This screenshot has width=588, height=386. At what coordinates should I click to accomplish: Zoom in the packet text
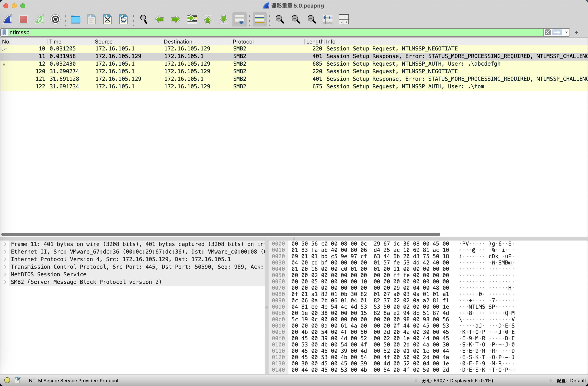pyautogui.click(x=280, y=19)
